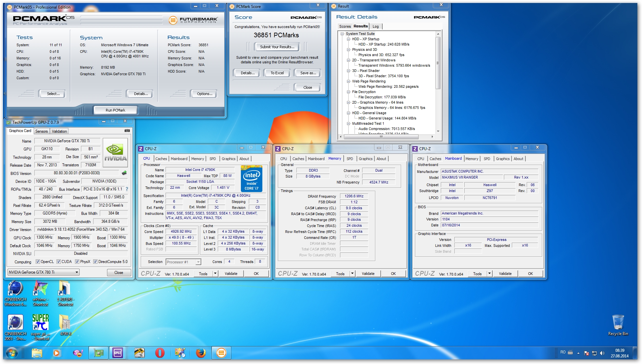Viewport: 642px width, 364px height.
Task: Open the SPD tab in CPU-Z Memory window
Action: tap(350, 159)
